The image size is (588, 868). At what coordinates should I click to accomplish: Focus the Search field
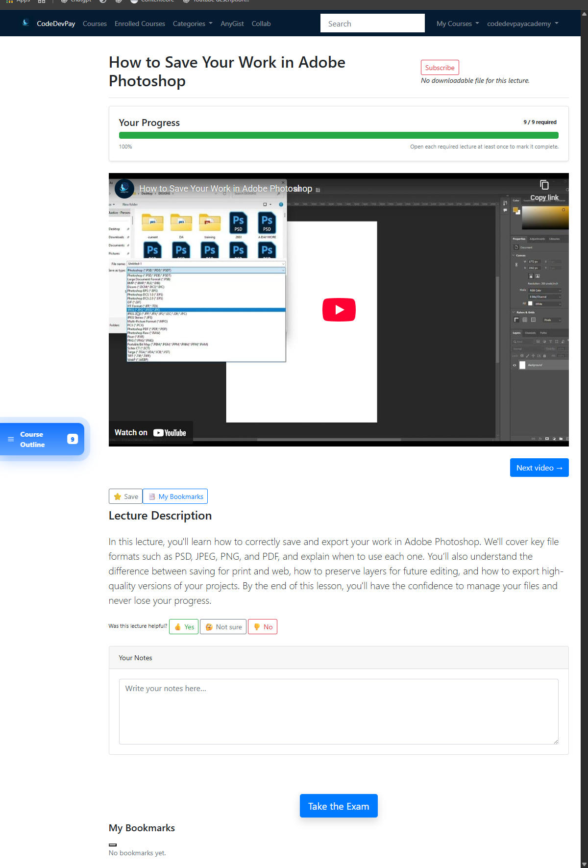point(372,23)
